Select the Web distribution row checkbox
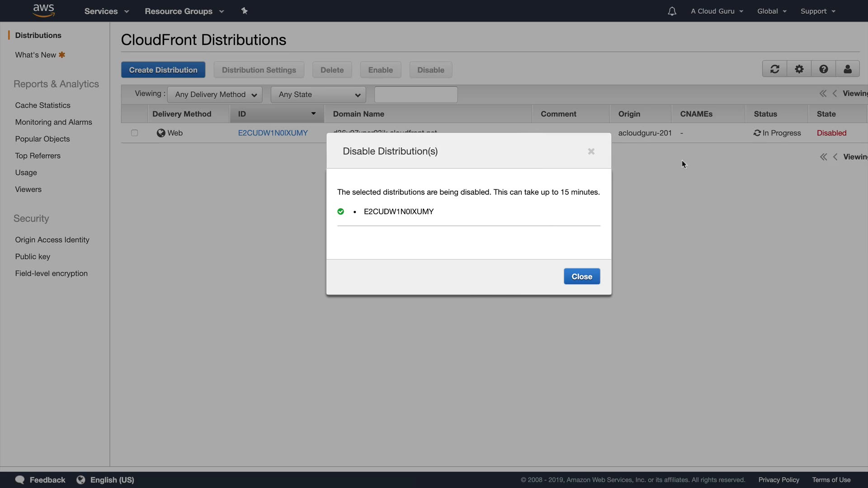868x488 pixels. pos(134,133)
